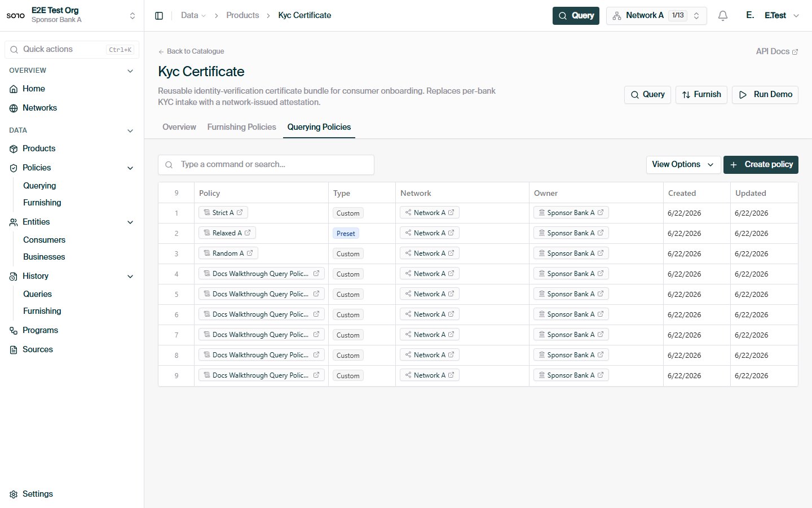Viewport: 812px width, 508px height.
Task: Open Sponsor Bank A link icon in row 2
Action: [x=601, y=233]
